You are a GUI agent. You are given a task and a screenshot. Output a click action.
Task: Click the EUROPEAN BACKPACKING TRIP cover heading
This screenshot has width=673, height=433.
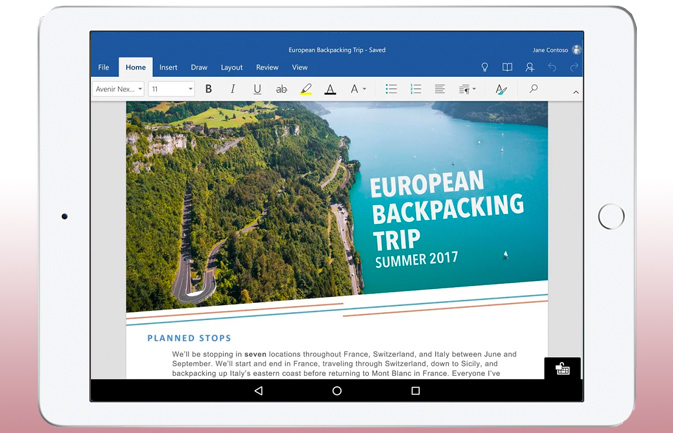[x=446, y=209]
